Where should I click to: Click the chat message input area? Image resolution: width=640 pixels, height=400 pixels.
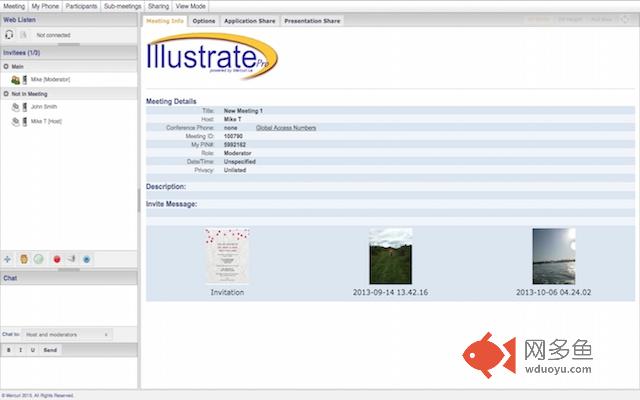[69, 372]
